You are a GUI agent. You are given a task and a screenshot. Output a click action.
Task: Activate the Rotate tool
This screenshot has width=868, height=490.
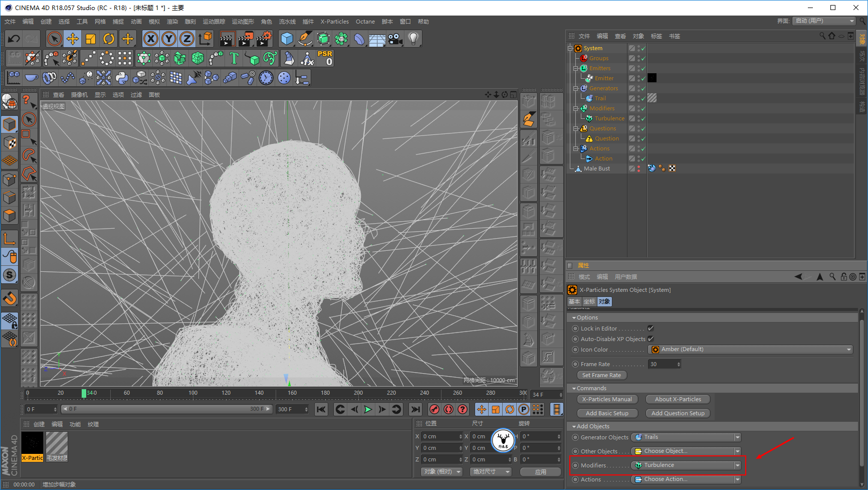109,39
